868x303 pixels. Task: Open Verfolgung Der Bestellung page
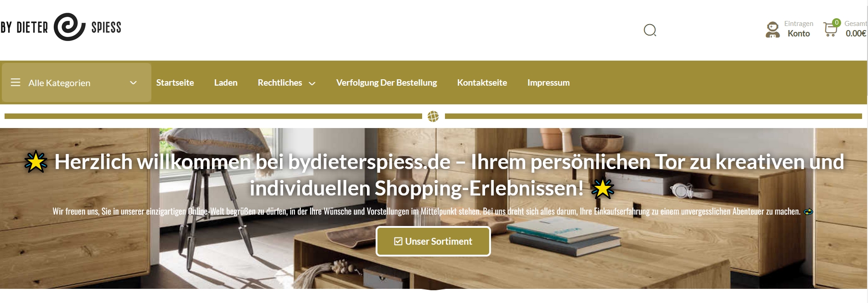point(387,82)
